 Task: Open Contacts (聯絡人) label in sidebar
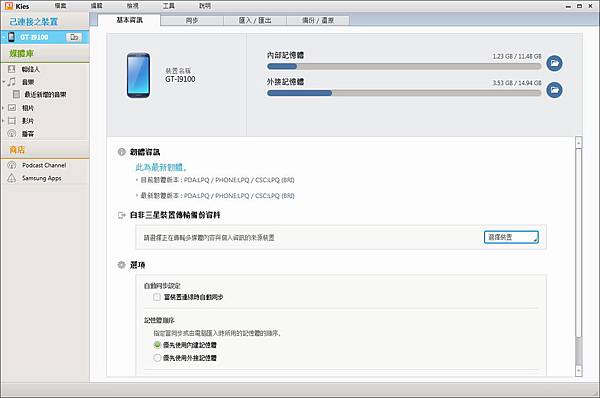coord(31,69)
